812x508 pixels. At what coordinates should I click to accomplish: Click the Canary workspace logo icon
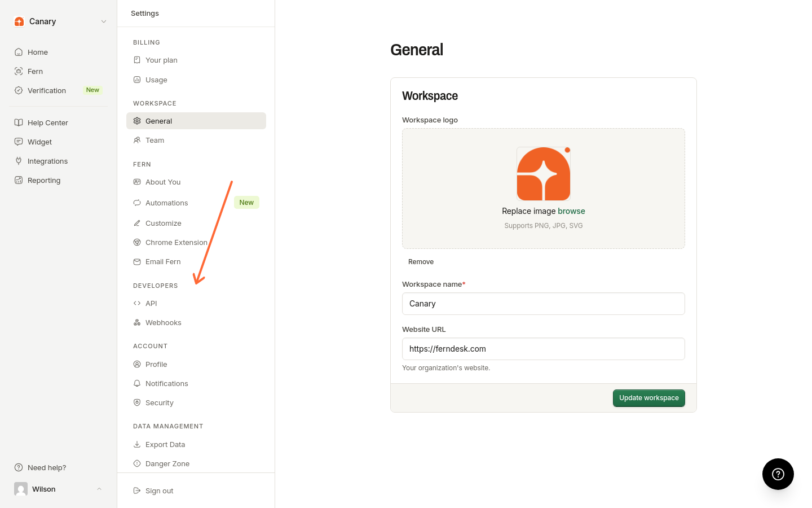coord(19,21)
